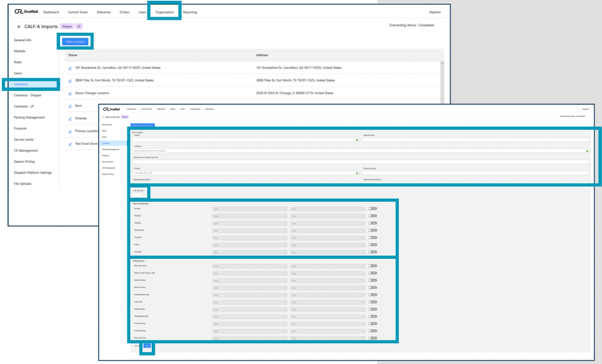
Task: Click locations table scrollbar in back window
Action: point(443,83)
